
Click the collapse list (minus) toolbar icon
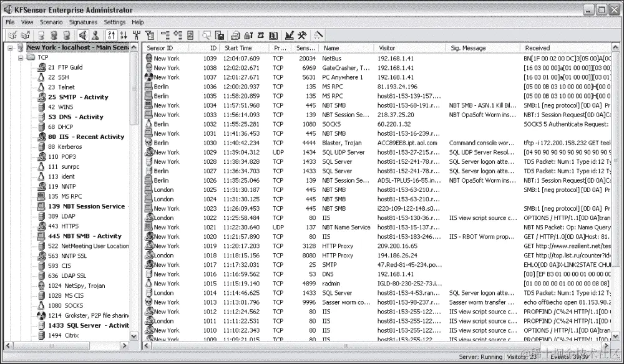[165, 36]
